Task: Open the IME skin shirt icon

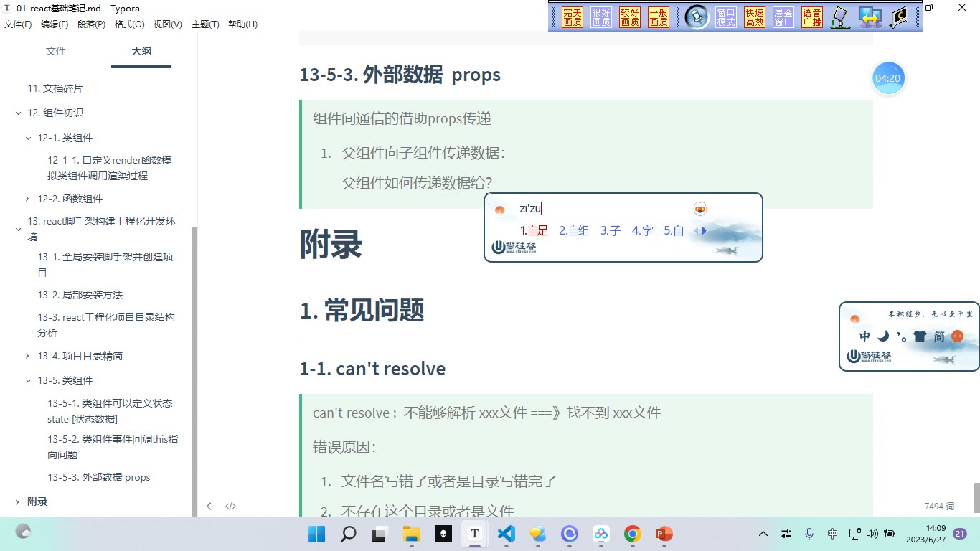Action: [920, 336]
